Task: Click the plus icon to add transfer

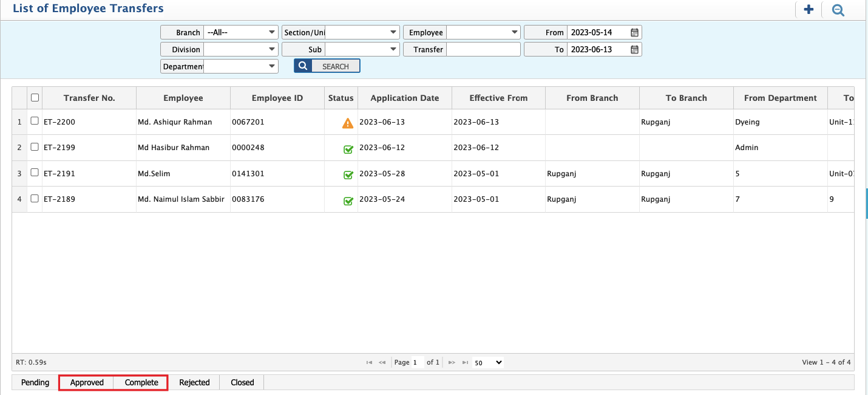Action: 808,10
